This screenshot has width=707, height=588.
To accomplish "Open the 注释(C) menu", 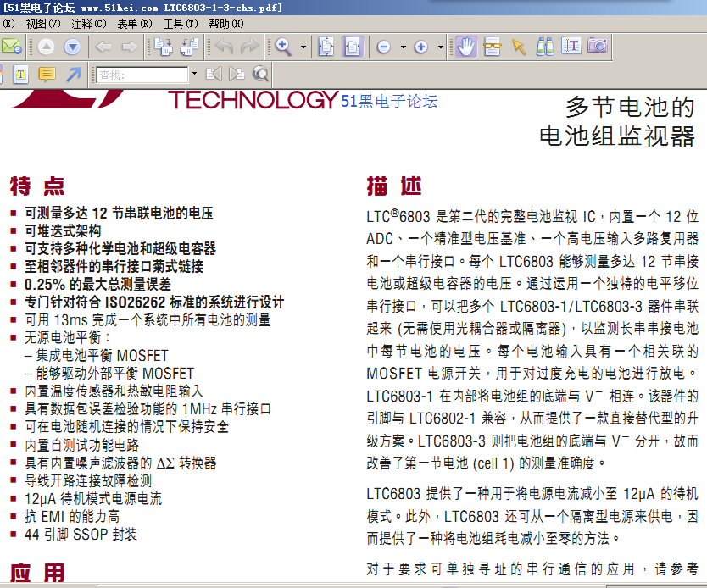I will click(89, 24).
